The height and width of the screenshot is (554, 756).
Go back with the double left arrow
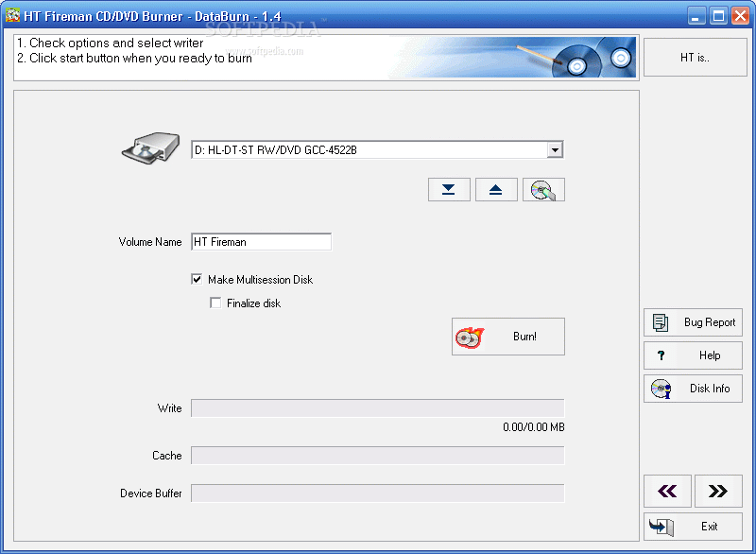(x=667, y=491)
